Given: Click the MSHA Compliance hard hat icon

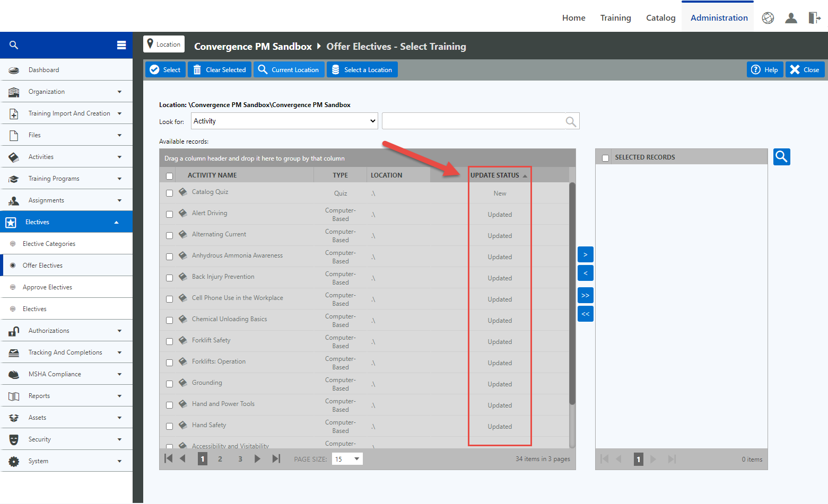Looking at the screenshot, I should tap(14, 374).
